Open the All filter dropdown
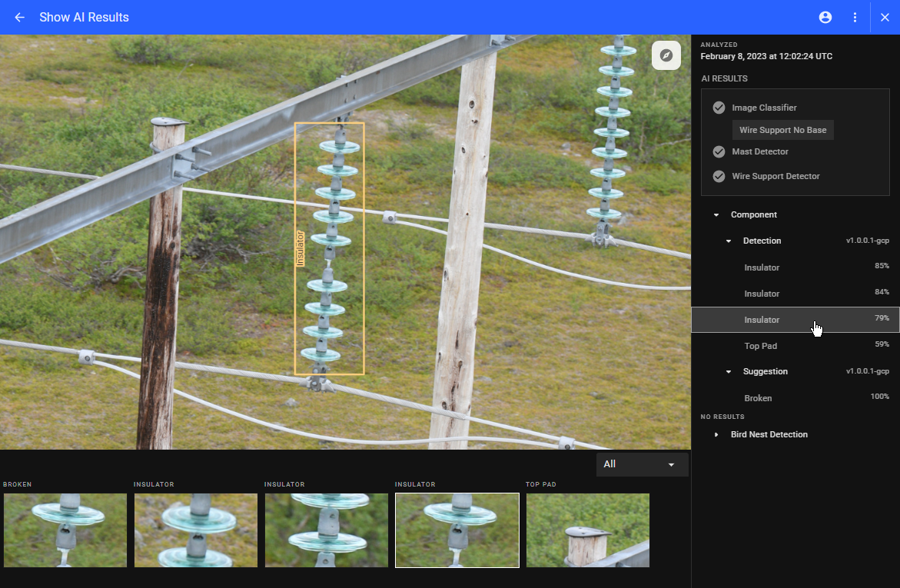This screenshot has width=900, height=588. click(642, 464)
